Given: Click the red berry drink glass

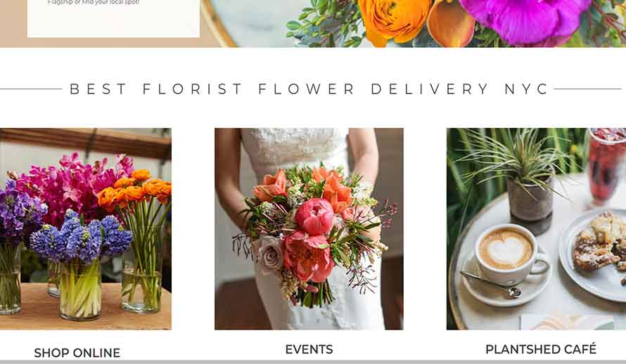Looking at the screenshot, I should (606, 165).
